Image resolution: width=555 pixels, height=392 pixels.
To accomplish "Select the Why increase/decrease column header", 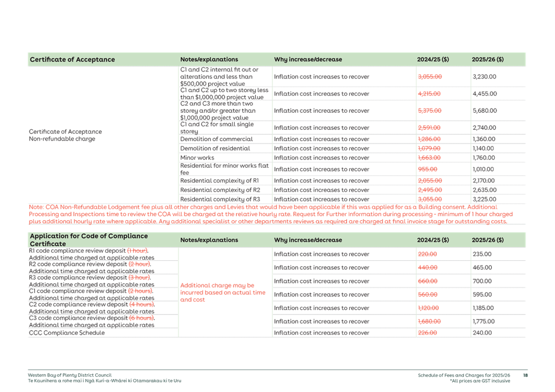I will point(309,59).
